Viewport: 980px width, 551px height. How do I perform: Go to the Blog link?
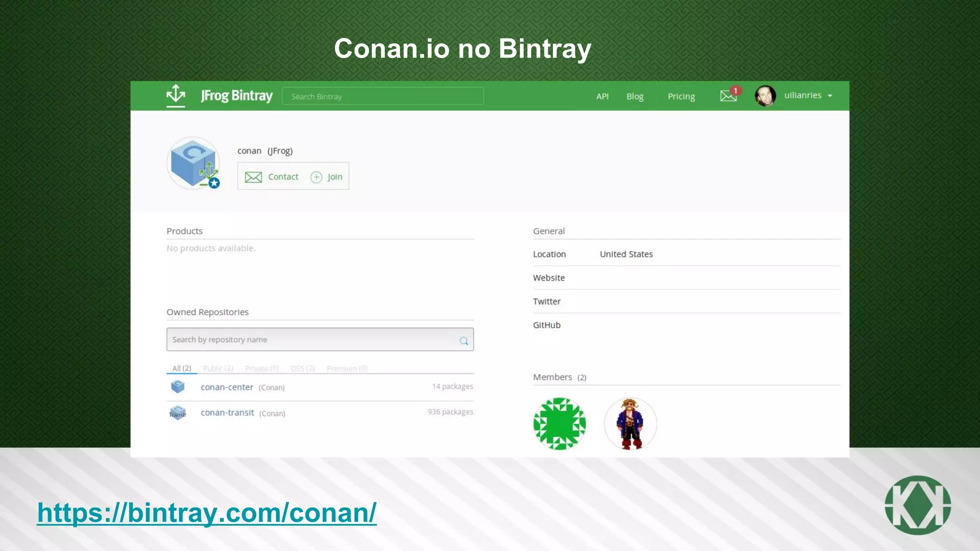pos(635,96)
